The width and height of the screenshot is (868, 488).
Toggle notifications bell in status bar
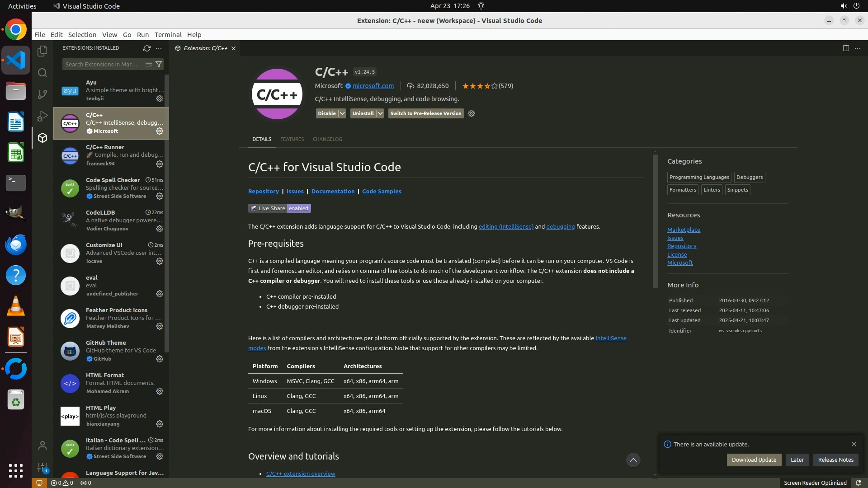858,483
